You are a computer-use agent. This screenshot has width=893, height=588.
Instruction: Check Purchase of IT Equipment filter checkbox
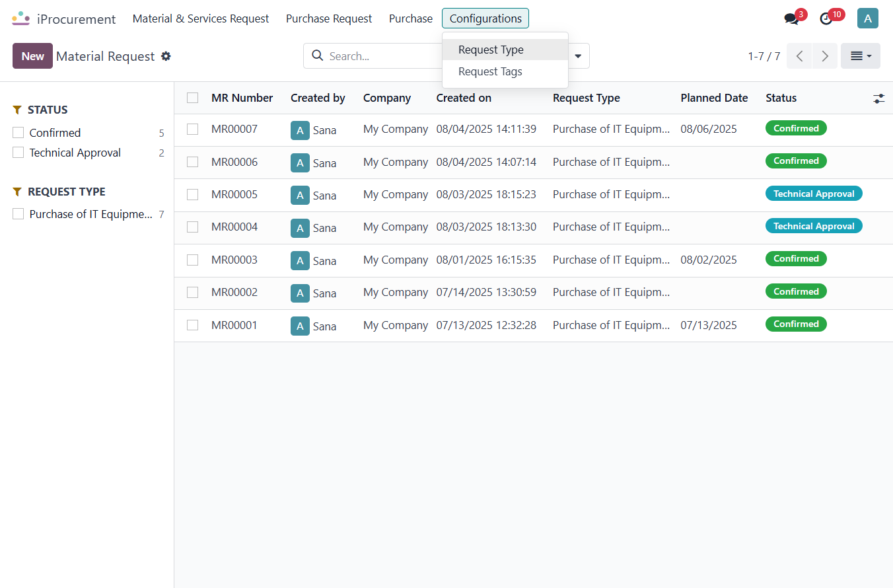click(x=18, y=214)
